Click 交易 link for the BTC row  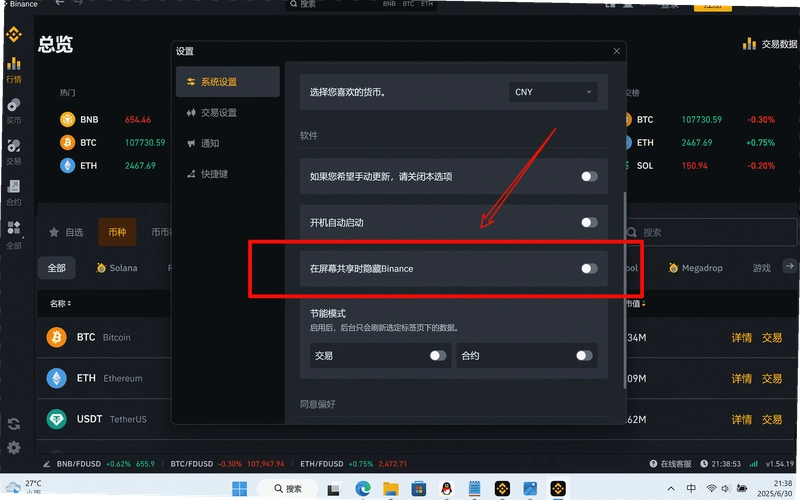tap(771, 337)
